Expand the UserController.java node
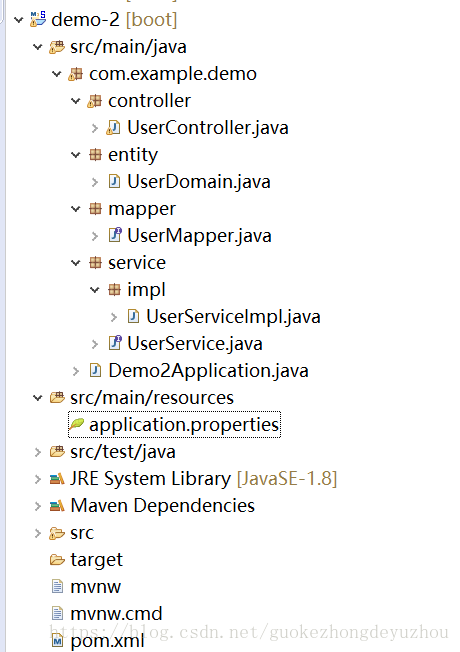The width and height of the screenshot is (460, 652). [95, 128]
